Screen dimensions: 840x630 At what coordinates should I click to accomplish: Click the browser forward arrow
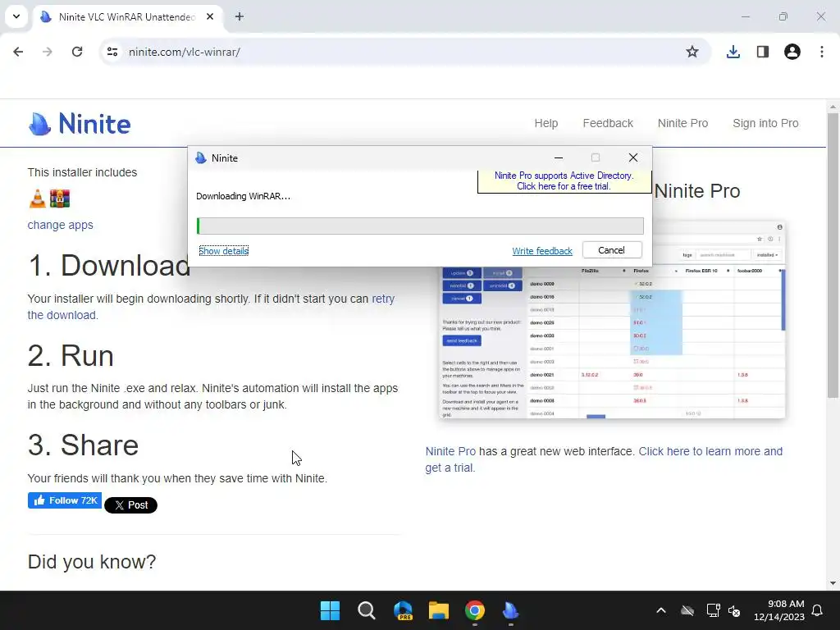pos(48,52)
